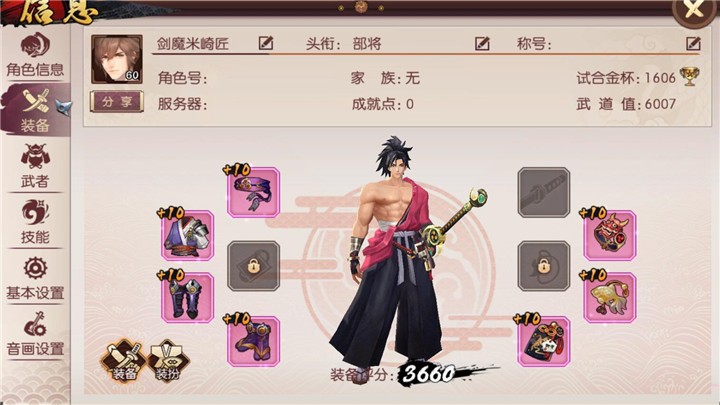Select the goldfish charm accessory slot
The width and height of the screenshot is (720, 405).
click(x=610, y=298)
